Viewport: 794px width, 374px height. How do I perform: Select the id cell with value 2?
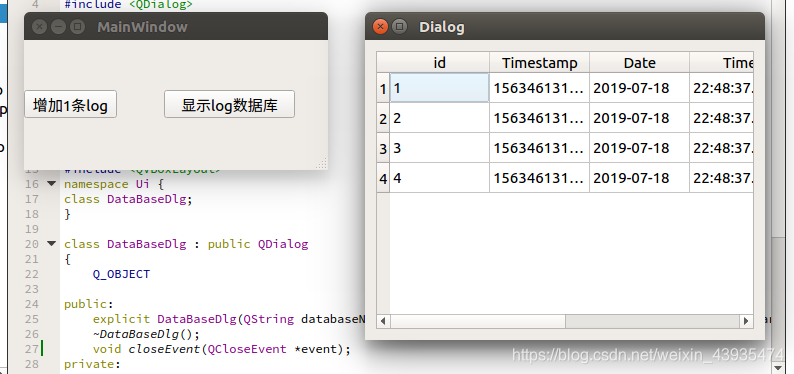[x=440, y=118]
